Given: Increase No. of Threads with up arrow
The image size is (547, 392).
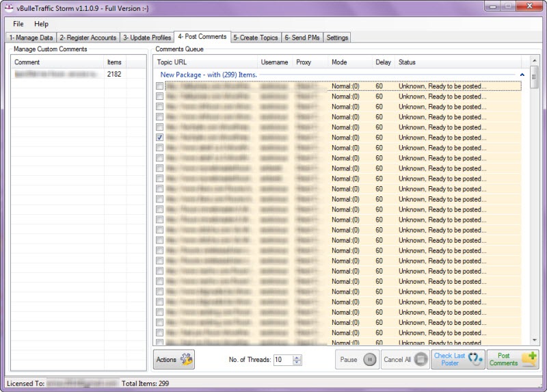Looking at the screenshot, I should (297, 356).
